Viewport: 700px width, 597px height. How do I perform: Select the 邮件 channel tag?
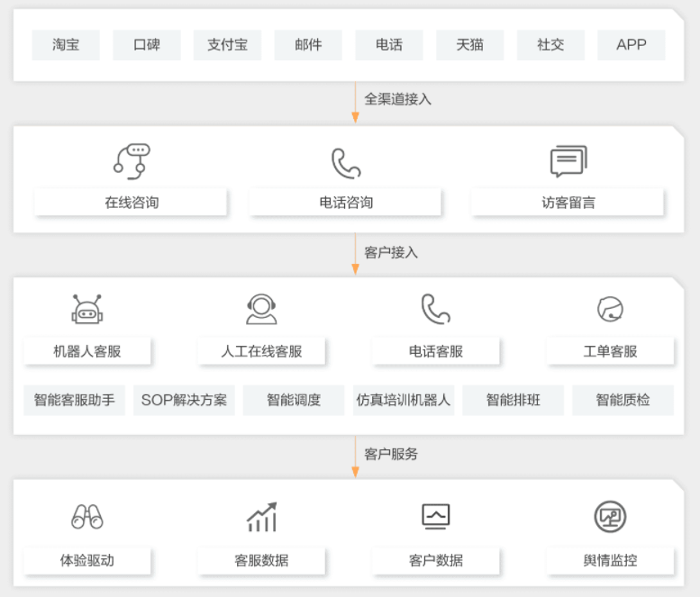308,45
